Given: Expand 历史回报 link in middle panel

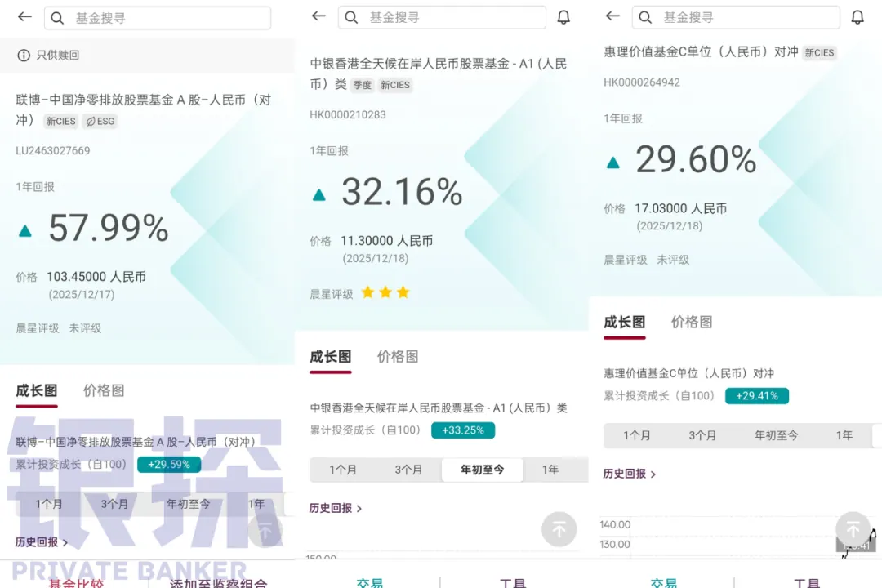Looking at the screenshot, I should coord(336,508).
